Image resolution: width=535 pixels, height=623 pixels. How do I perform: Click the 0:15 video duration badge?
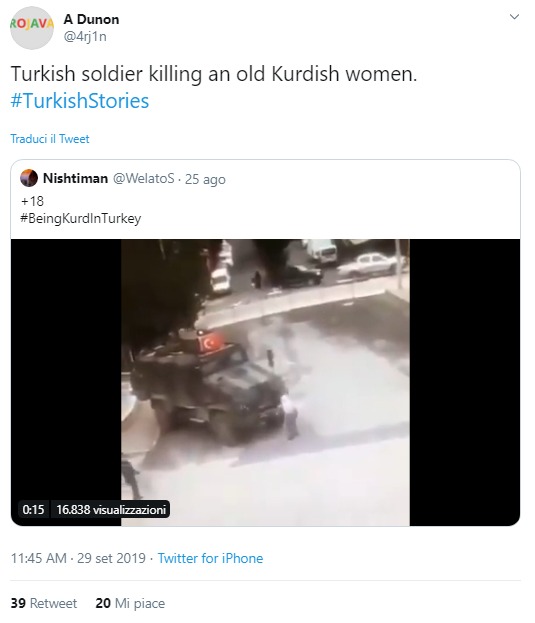point(33,509)
